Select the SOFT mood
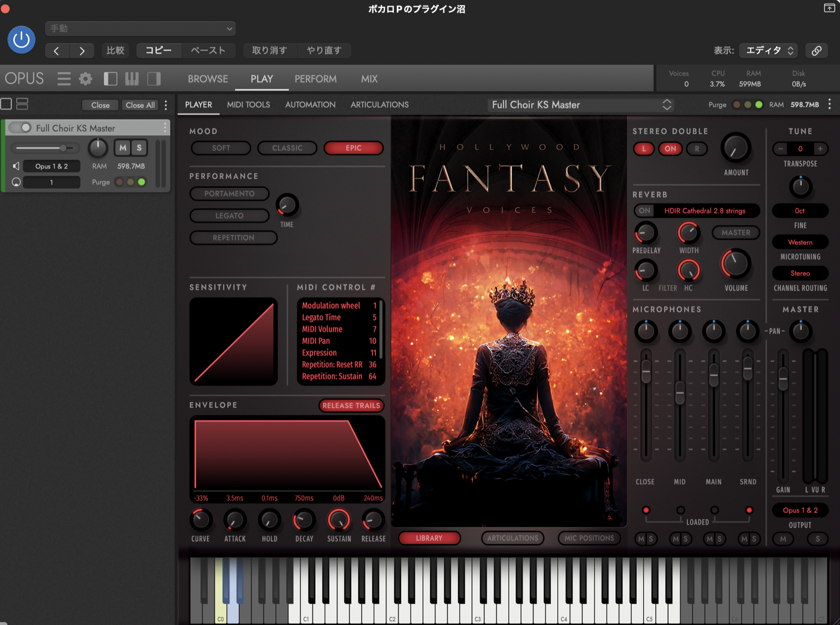840x625 pixels. point(221,148)
